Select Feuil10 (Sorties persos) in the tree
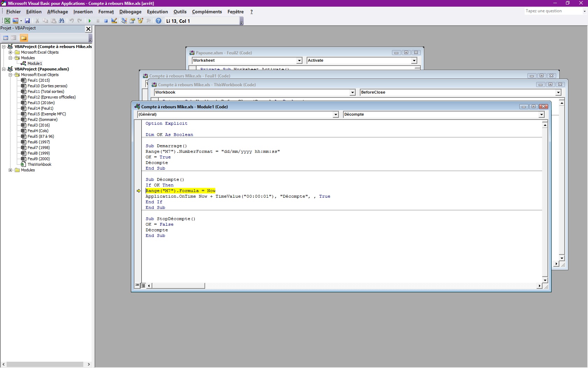 pos(47,86)
